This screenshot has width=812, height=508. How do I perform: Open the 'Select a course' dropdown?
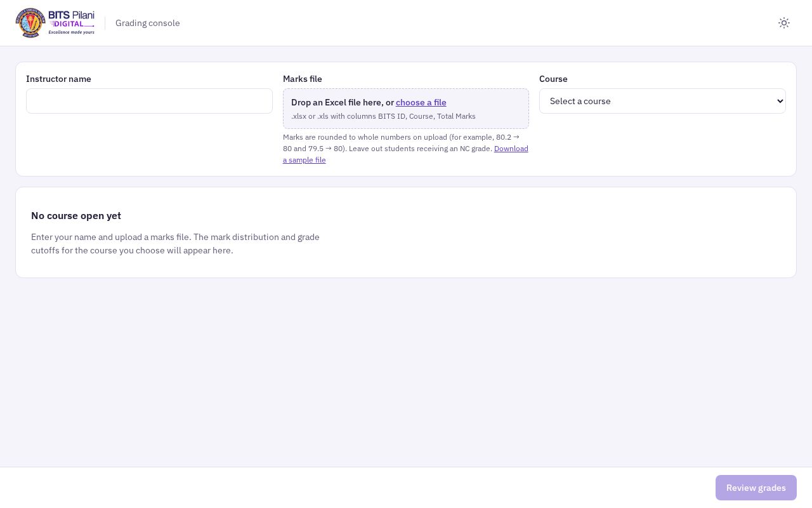click(662, 101)
